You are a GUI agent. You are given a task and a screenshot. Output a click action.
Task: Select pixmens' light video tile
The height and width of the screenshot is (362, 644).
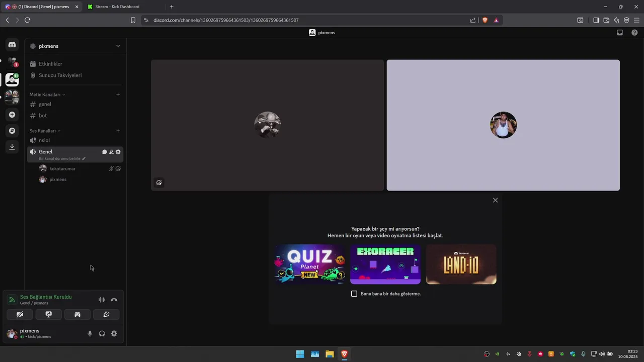[x=503, y=125]
